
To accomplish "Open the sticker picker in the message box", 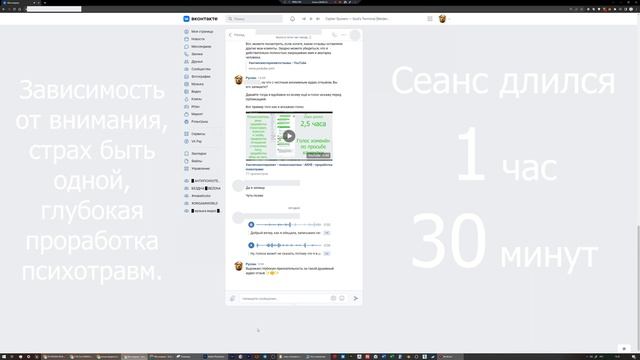I will pos(333,298).
